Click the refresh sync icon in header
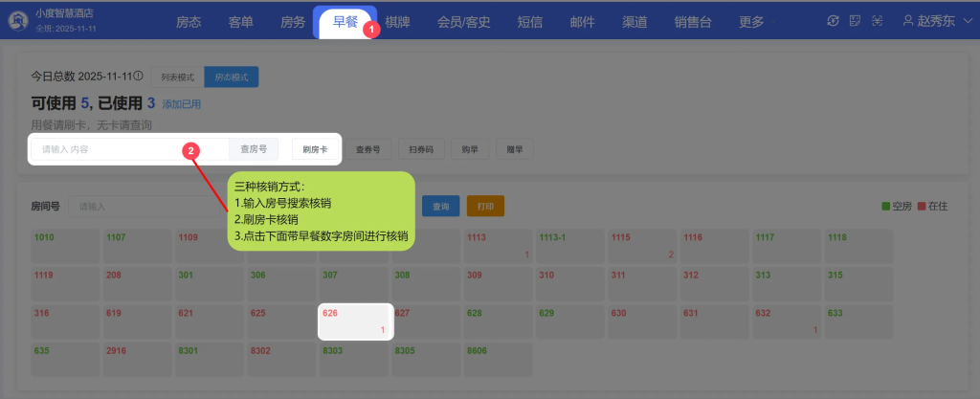The image size is (980, 399). click(833, 21)
